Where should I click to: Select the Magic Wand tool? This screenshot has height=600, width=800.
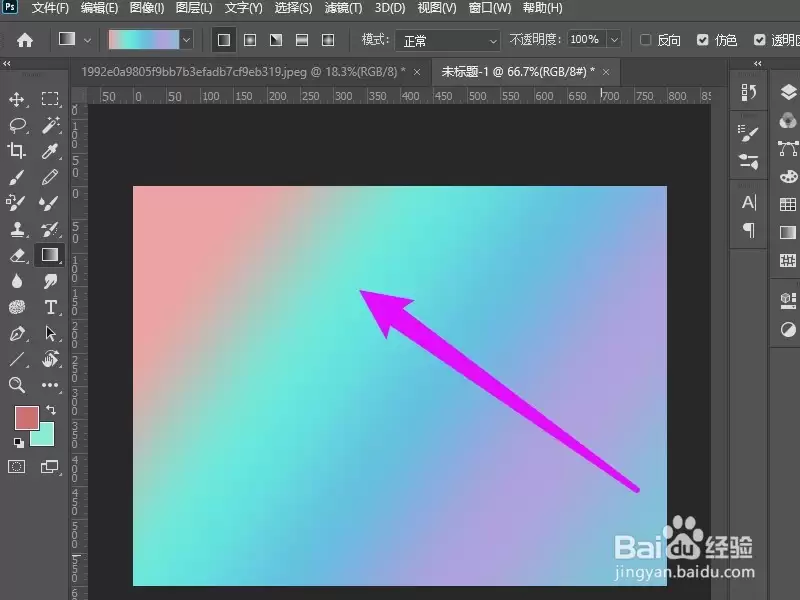click(x=51, y=124)
